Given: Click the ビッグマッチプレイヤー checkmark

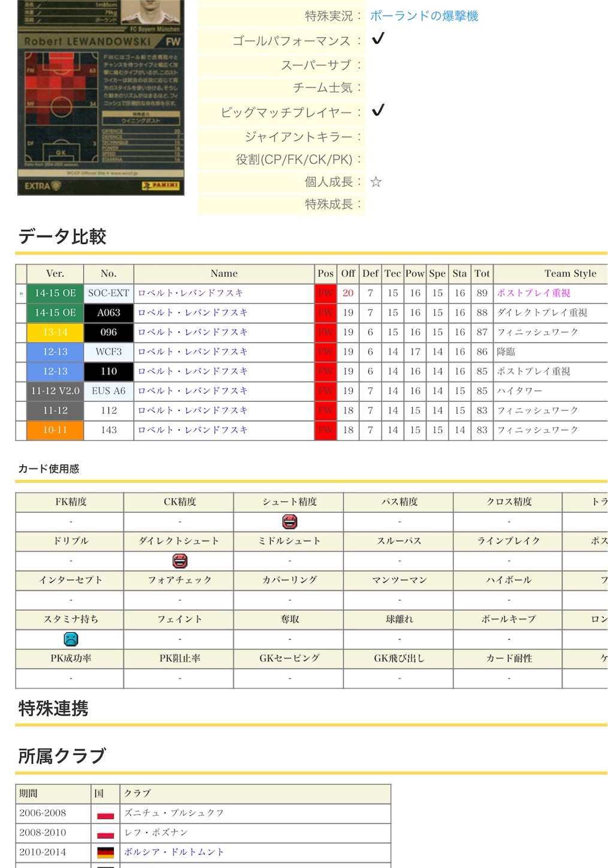Looking at the screenshot, I should coord(378,111).
